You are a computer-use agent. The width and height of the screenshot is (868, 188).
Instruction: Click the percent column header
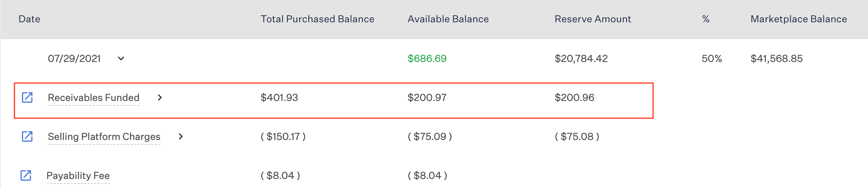click(706, 19)
